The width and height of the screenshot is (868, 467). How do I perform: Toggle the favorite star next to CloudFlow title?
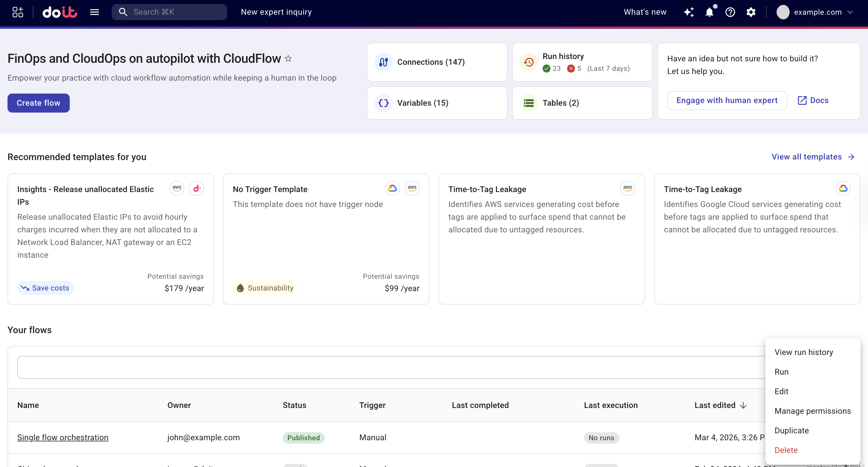point(288,58)
